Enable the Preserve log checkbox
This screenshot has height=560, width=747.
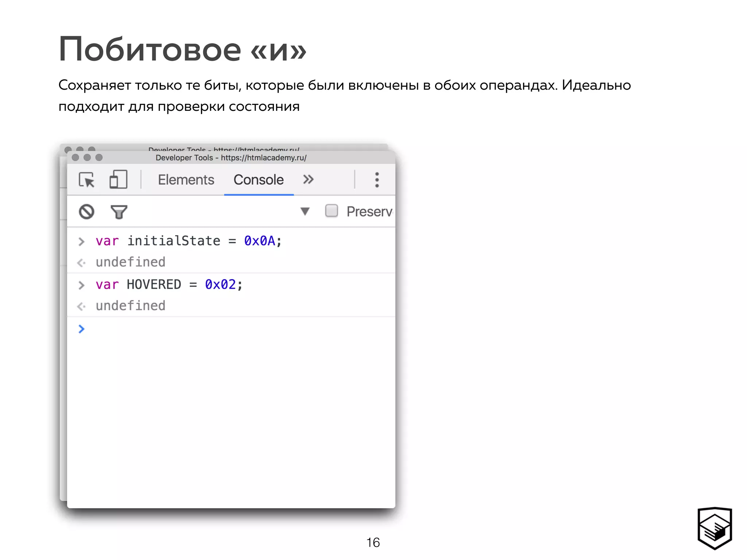[332, 211]
